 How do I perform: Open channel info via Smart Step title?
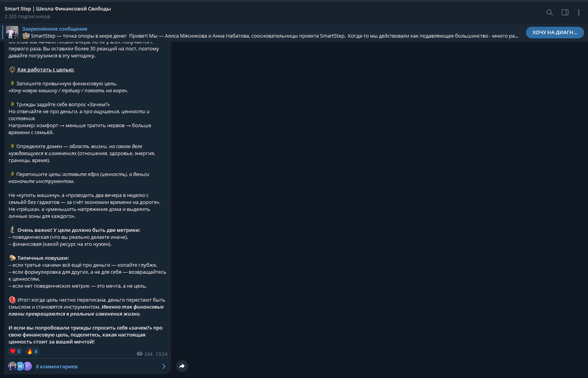58,9
